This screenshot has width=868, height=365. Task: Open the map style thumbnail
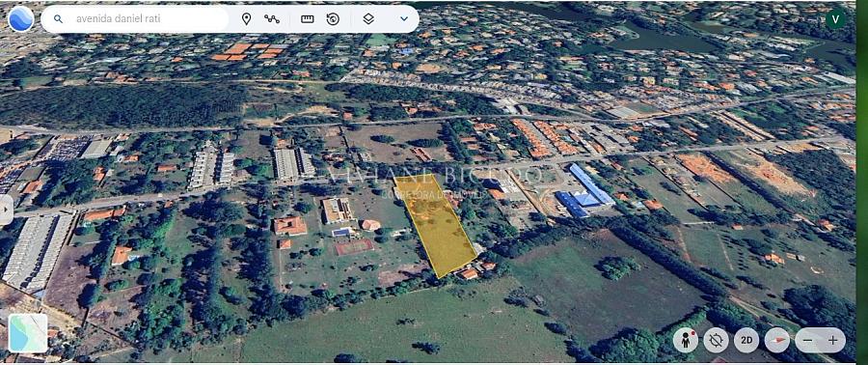click(x=28, y=333)
